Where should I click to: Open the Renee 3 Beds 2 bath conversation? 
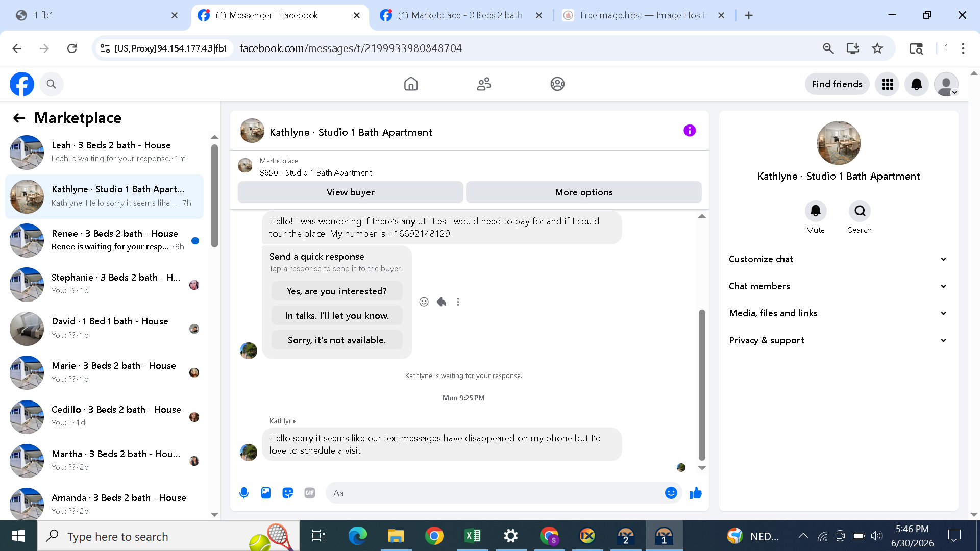[x=104, y=240]
